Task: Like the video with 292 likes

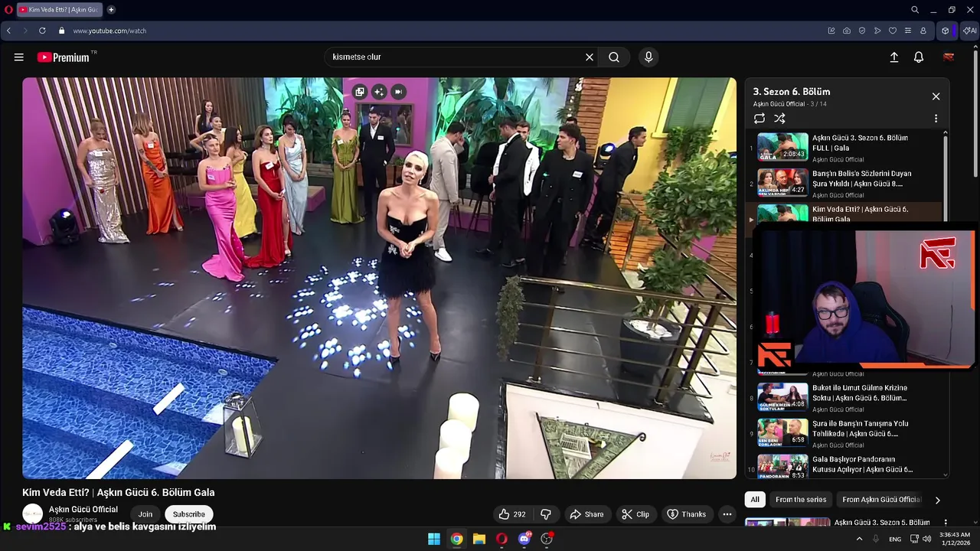Action: [512, 514]
